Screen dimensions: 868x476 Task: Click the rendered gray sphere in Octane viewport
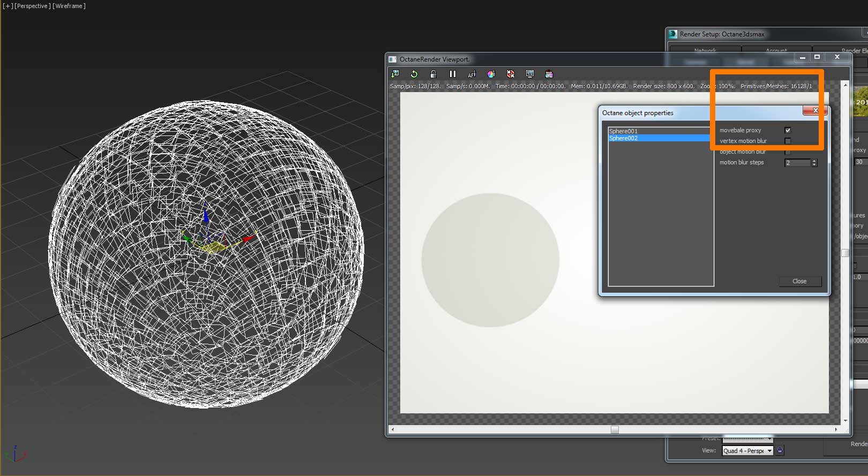click(490, 260)
